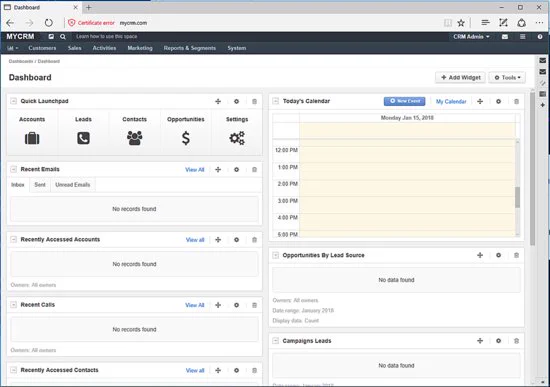
Task: Delete the Recent Emails widget via trash icon
Action: click(254, 169)
